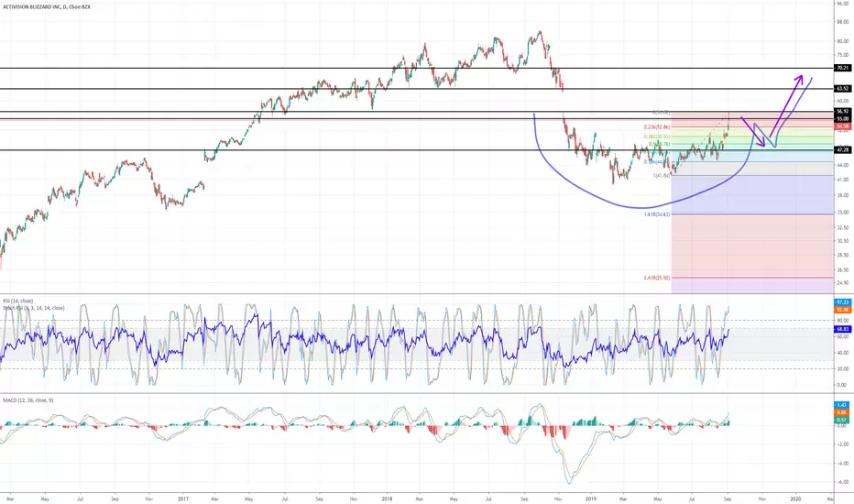Screen dimensions: 854x504
Task: Click 2018 on the time axis
Action: tap(388, 499)
